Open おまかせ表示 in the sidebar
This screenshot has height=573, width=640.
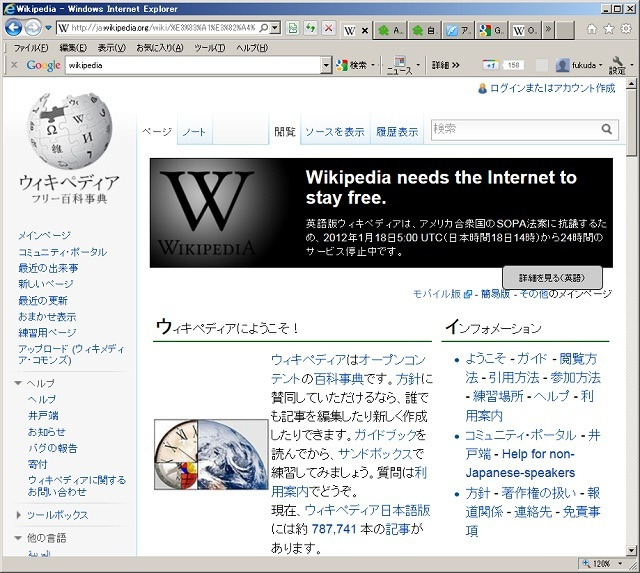point(47,317)
